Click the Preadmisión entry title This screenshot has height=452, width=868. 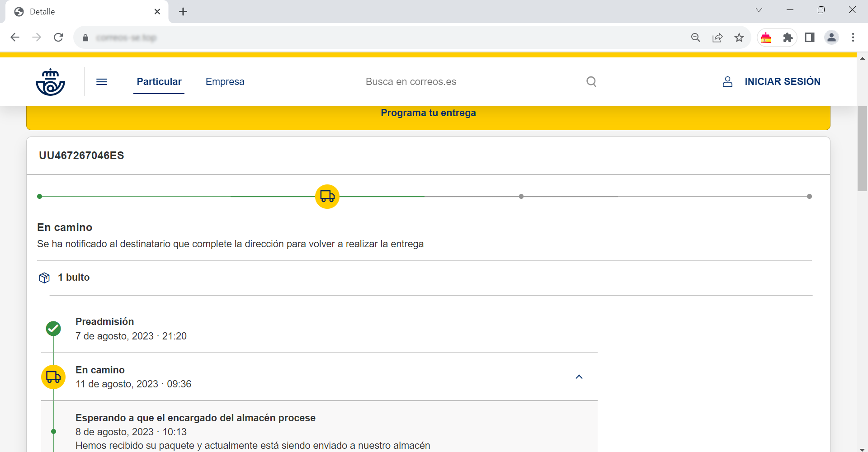coord(104,321)
